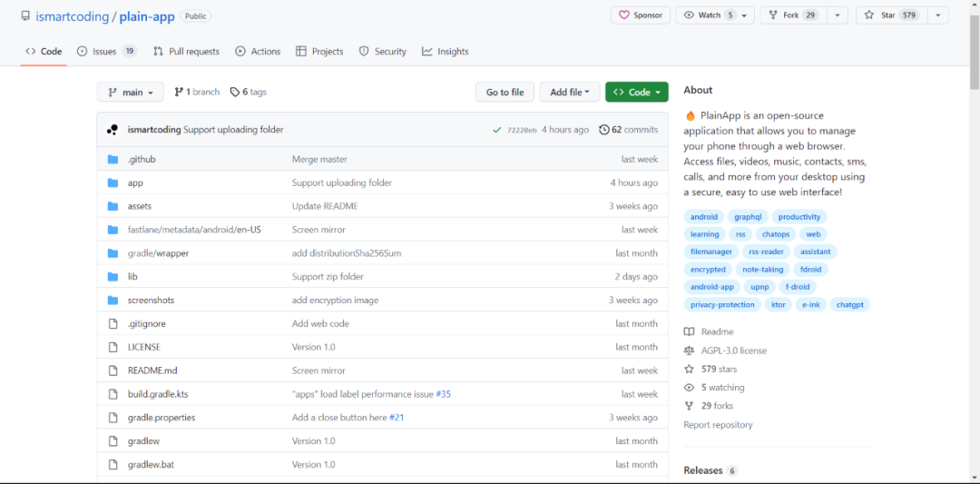Select the graphql topic tag

pos(748,217)
